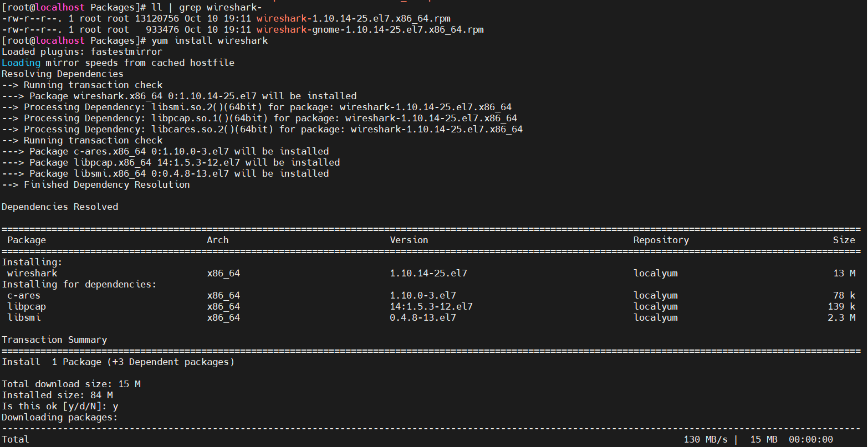Click the '139 k' size value

coord(841,306)
